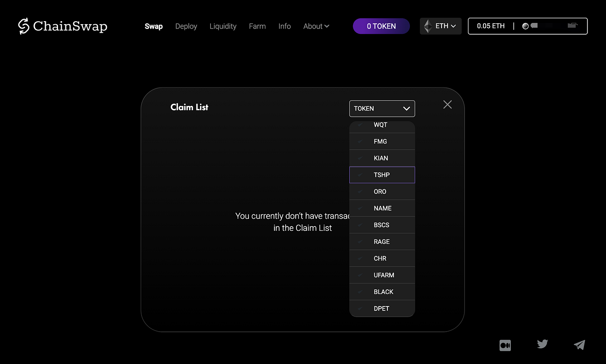The width and height of the screenshot is (606, 364).
Task: Click the 0.05 ETH balance
Action: pos(491,26)
